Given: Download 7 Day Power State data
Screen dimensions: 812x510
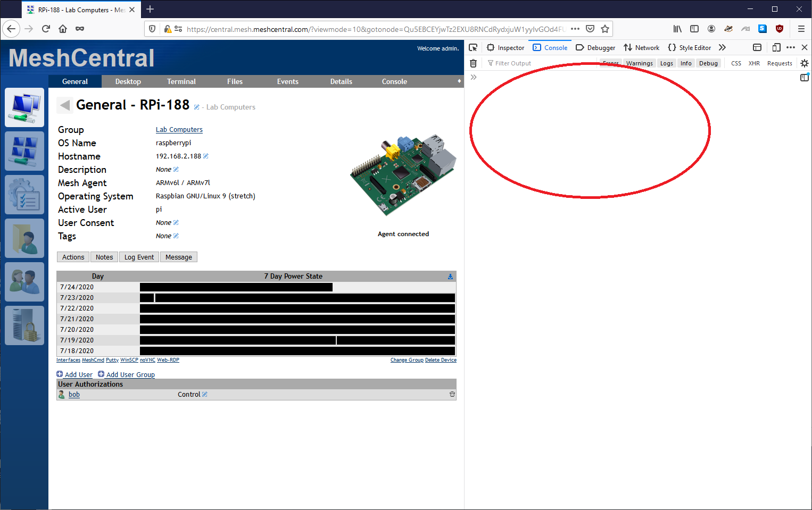Looking at the screenshot, I should pos(450,276).
